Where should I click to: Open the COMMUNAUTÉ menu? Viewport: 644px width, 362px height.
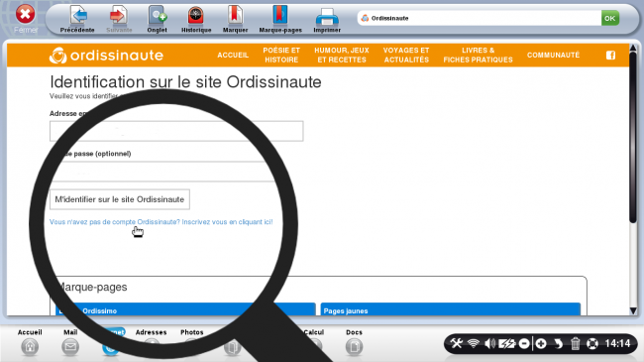pyautogui.click(x=553, y=56)
